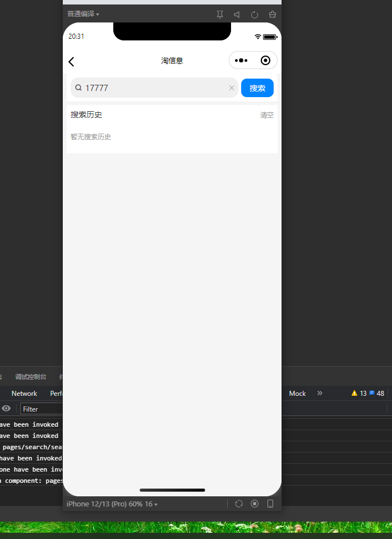The image size is (392, 539).
Task: Close mini program via the circle target icon
Action: (265, 61)
